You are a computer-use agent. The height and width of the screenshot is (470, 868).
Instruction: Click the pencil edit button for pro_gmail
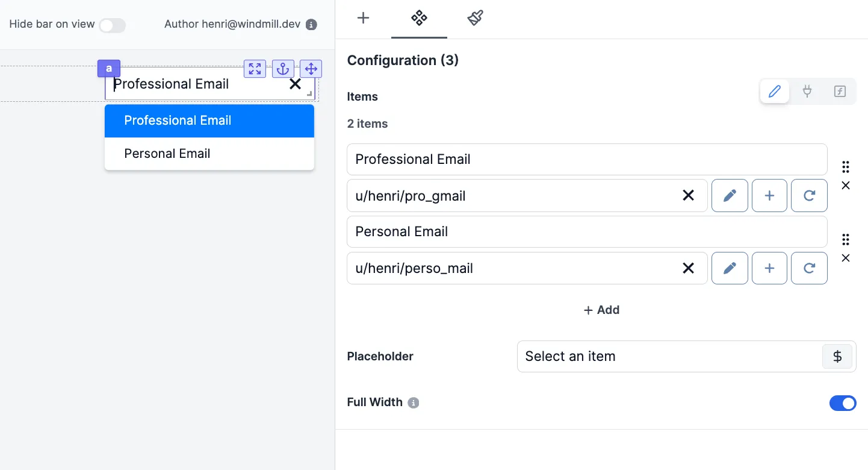[730, 195]
